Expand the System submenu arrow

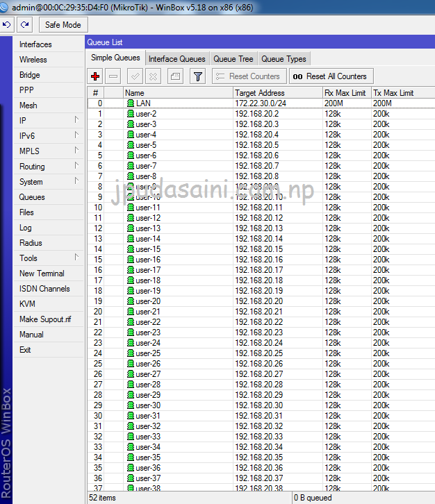pos(76,180)
